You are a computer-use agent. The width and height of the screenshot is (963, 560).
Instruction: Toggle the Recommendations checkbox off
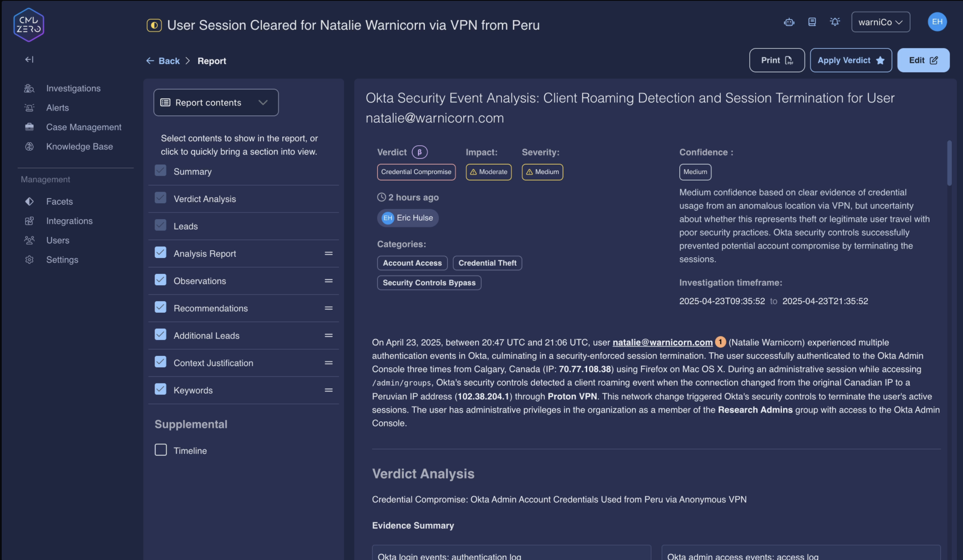click(161, 308)
